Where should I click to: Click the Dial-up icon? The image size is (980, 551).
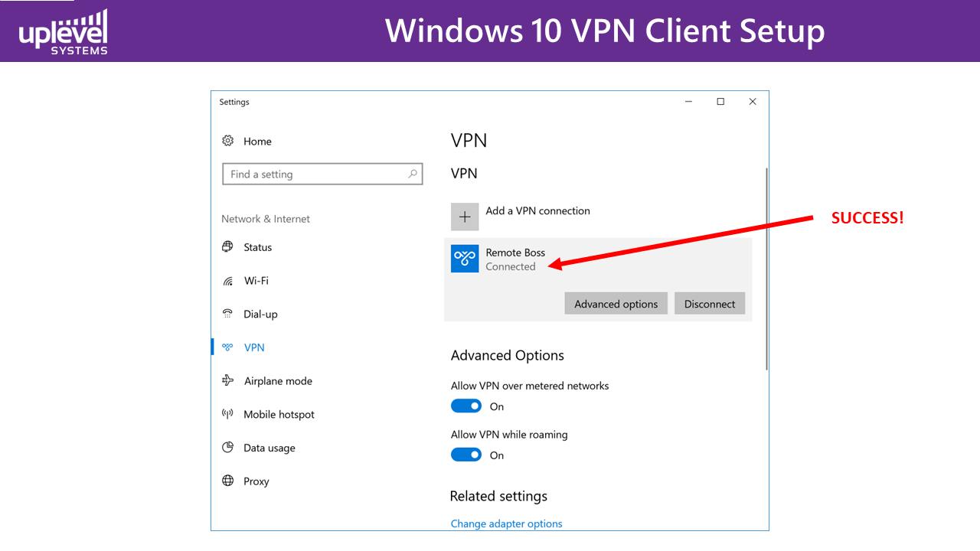point(227,314)
